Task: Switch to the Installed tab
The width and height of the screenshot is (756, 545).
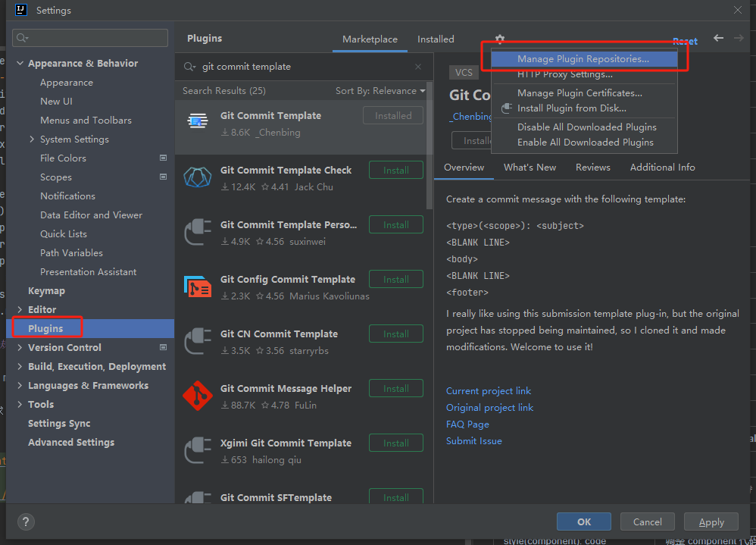Action: 436,39
